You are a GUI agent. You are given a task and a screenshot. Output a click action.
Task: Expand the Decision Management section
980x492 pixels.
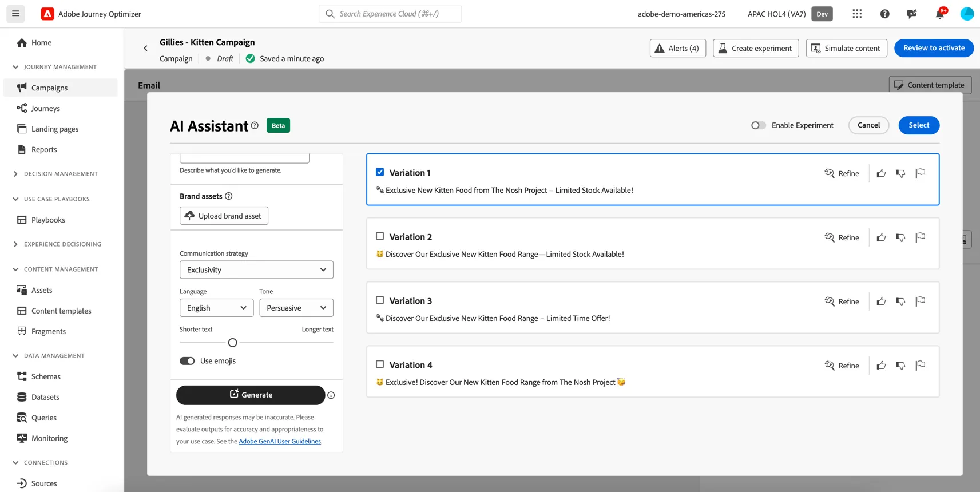click(15, 174)
